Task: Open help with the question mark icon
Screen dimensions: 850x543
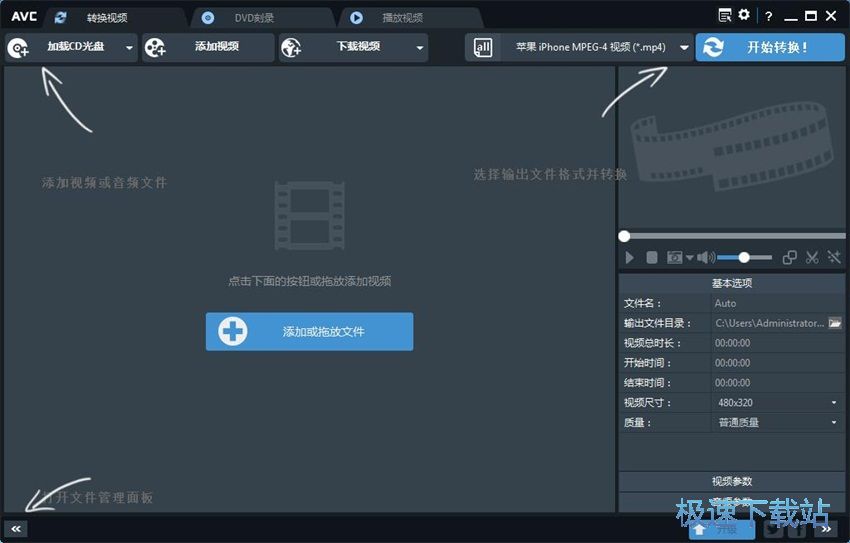Action: click(x=769, y=16)
